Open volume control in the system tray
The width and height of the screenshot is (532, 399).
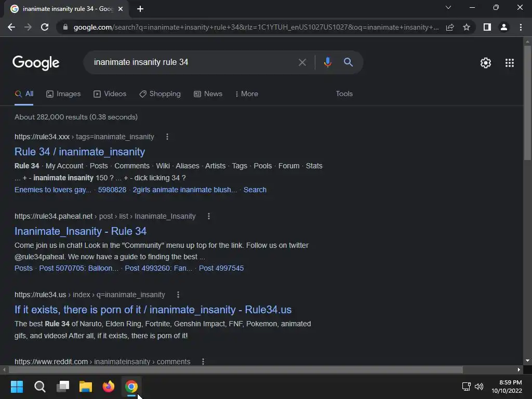479,387
